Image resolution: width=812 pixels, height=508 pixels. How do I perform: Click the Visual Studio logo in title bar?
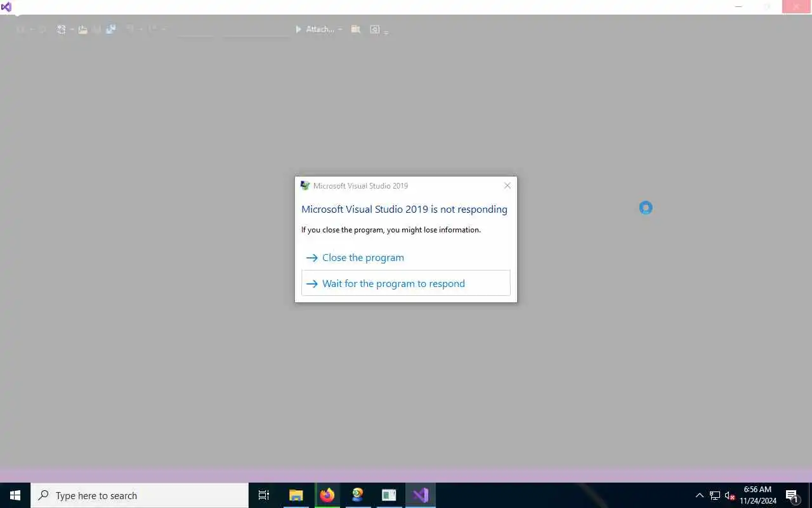(6, 7)
